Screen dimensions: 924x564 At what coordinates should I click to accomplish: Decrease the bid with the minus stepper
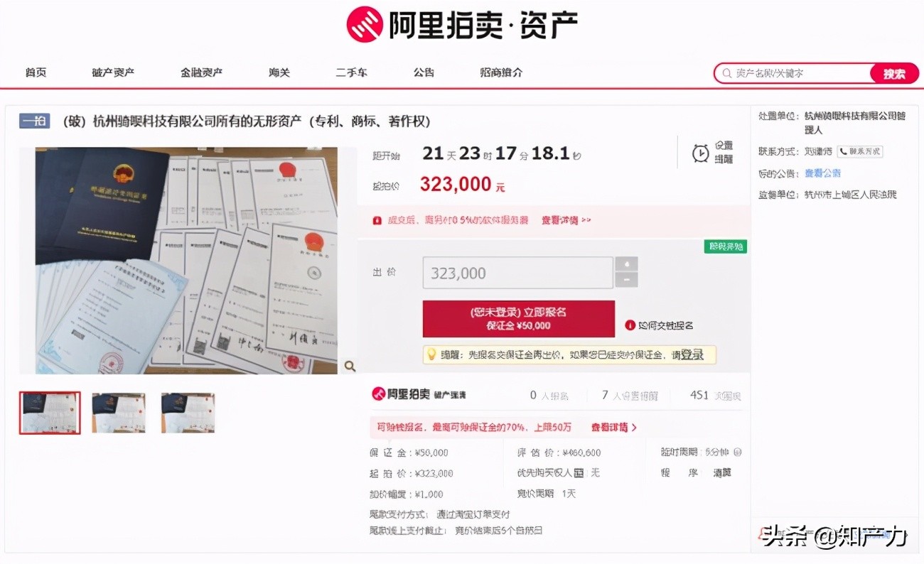pyautogui.click(x=626, y=281)
